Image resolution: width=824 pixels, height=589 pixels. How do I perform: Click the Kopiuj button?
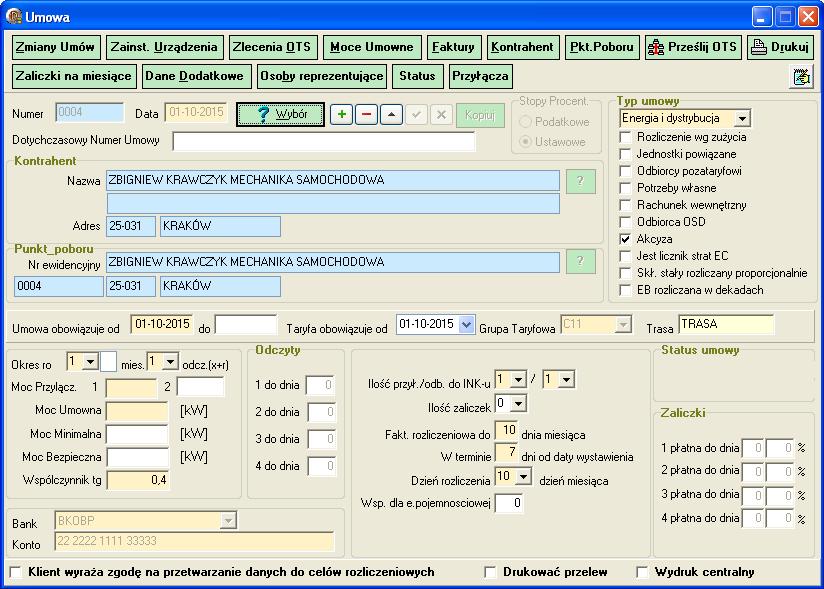480,115
